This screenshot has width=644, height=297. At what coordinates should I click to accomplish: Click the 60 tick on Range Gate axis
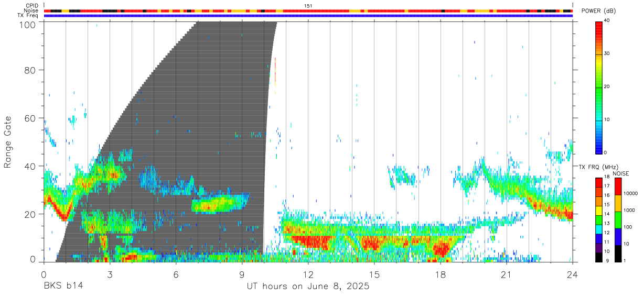pyautogui.click(x=31, y=118)
